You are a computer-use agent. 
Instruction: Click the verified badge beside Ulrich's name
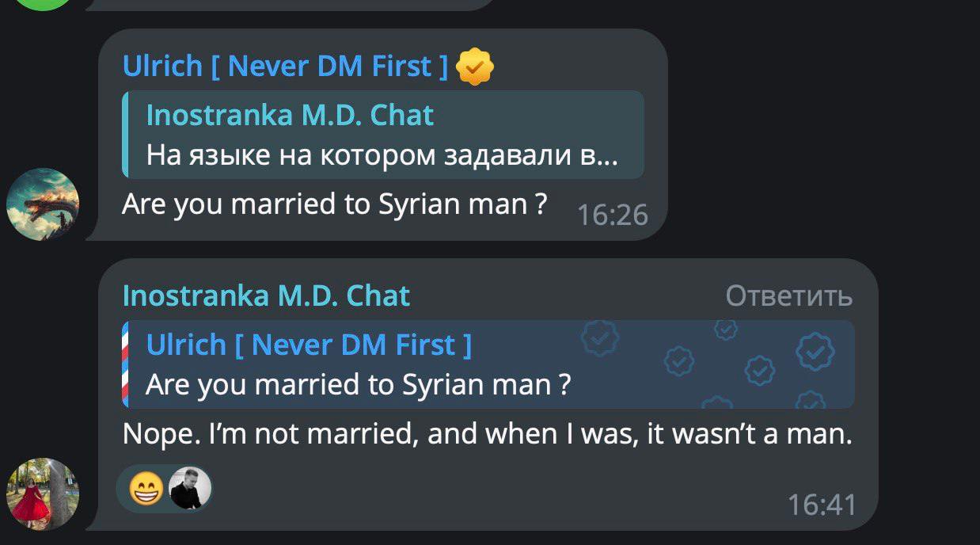474,67
